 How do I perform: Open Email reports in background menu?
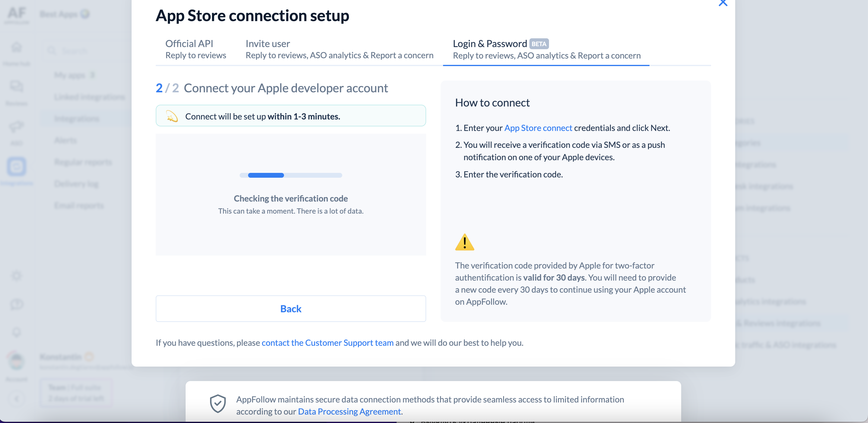[x=79, y=205]
